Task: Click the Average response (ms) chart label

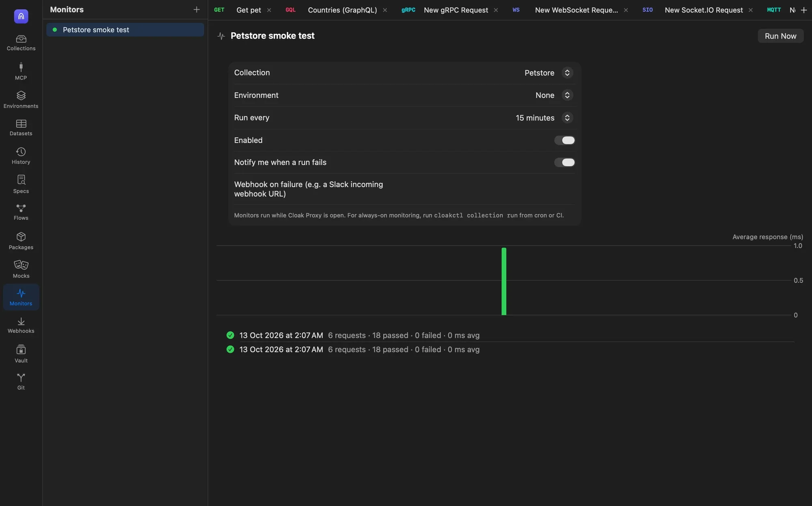Action: (768, 237)
